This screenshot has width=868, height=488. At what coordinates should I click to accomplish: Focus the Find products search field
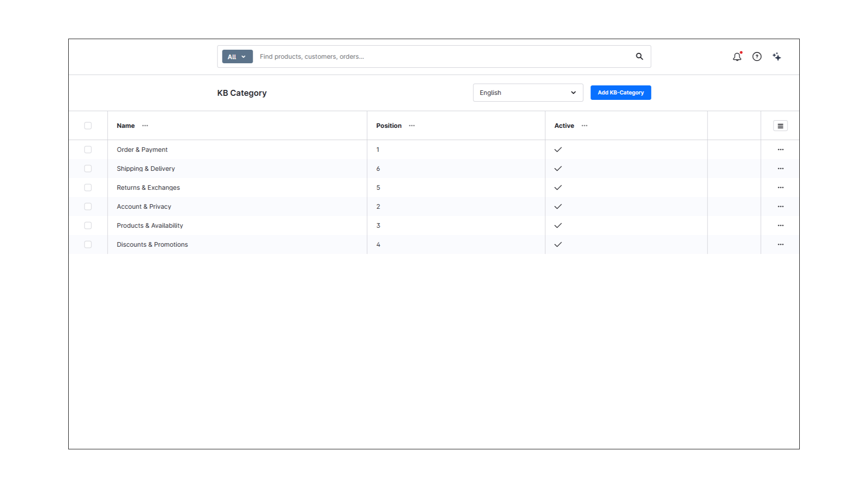443,56
